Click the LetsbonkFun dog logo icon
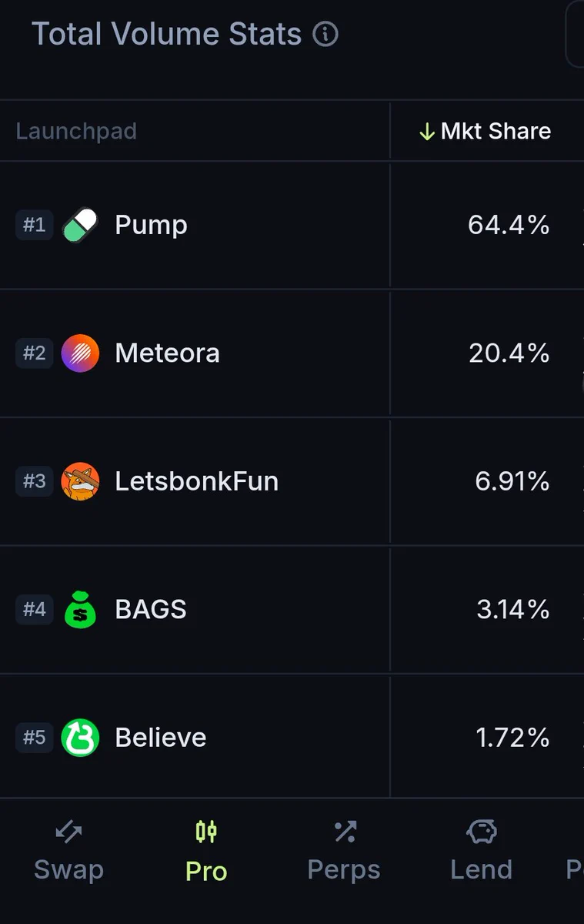Screen dimensions: 584x924 [80, 481]
